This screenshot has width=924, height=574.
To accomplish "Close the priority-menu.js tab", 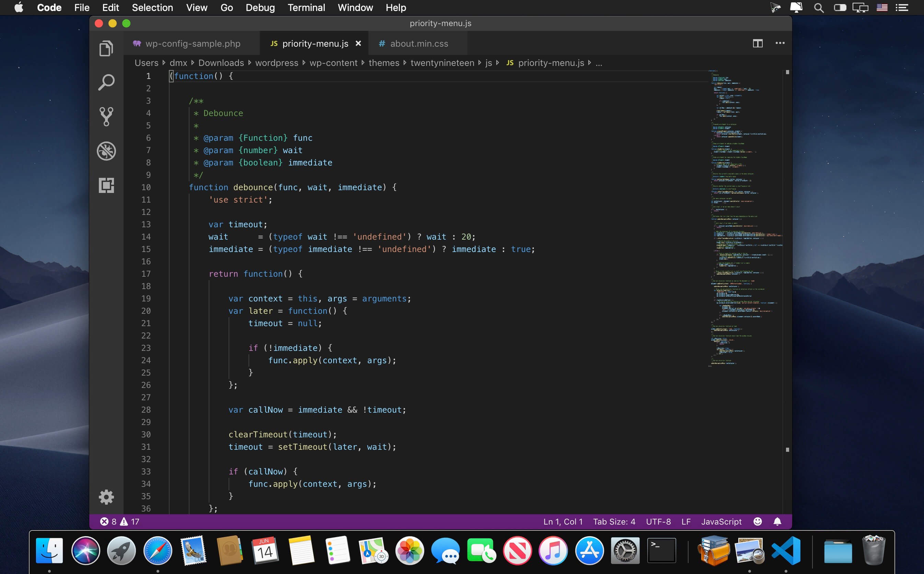I will coord(358,44).
